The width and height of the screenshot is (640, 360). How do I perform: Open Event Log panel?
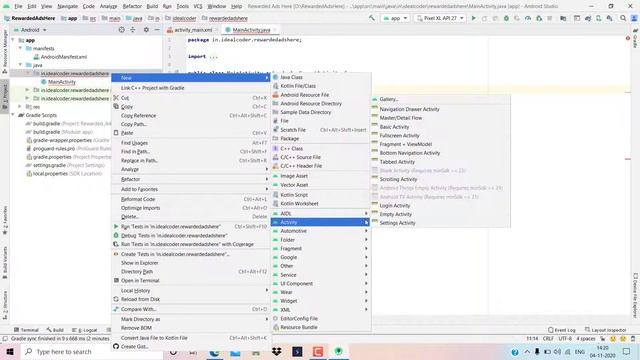[x=562, y=330]
